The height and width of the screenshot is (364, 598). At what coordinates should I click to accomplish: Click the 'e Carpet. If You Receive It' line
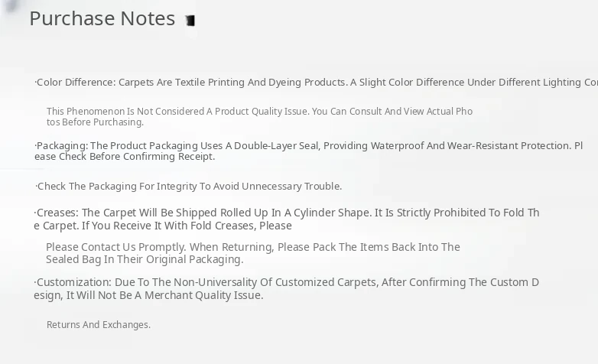tap(163, 226)
